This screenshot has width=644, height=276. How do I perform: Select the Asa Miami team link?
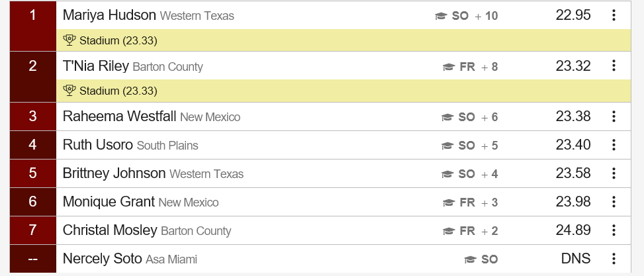[171, 259]
